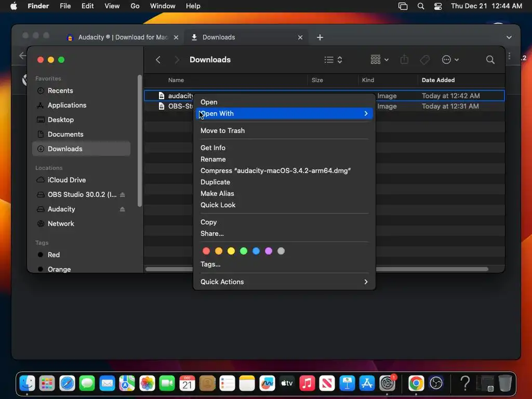532x399 pixels.
Task: Eject the Audacity volume in sidebar
Action: 123,209
